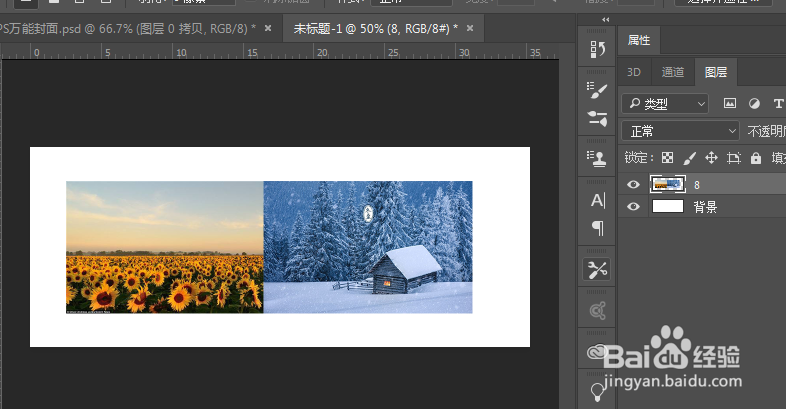Click the 背景 layer name
Image resolution: width=786 pixels, height=409 pixels.
coord(705,207)
